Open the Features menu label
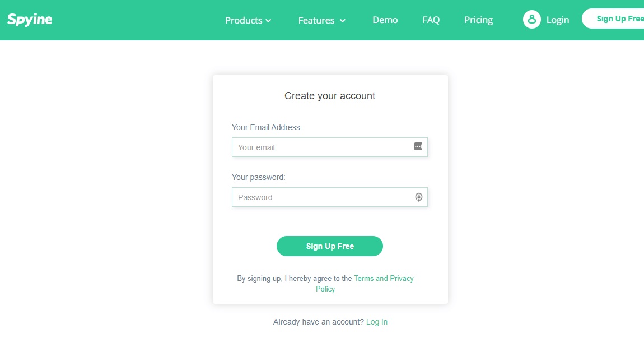 [x=316, y=20]
